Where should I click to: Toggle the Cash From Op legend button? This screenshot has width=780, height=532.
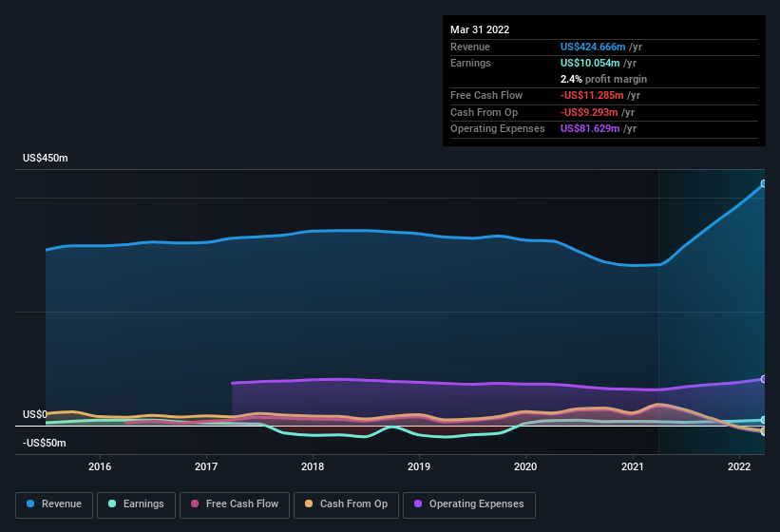click(346, 505)
